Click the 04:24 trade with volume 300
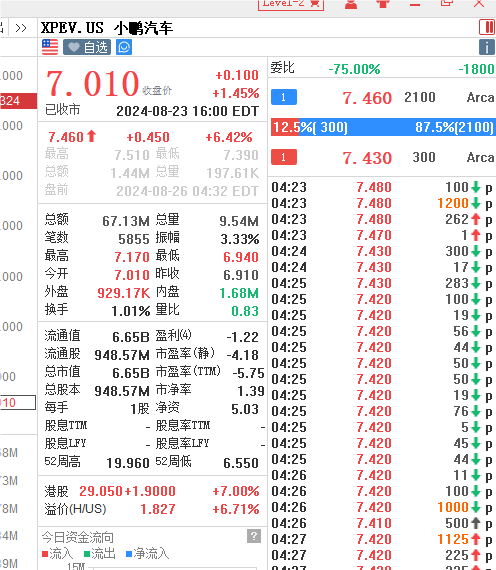The width and height of the screenshot is (496, 570). [382, 251]
